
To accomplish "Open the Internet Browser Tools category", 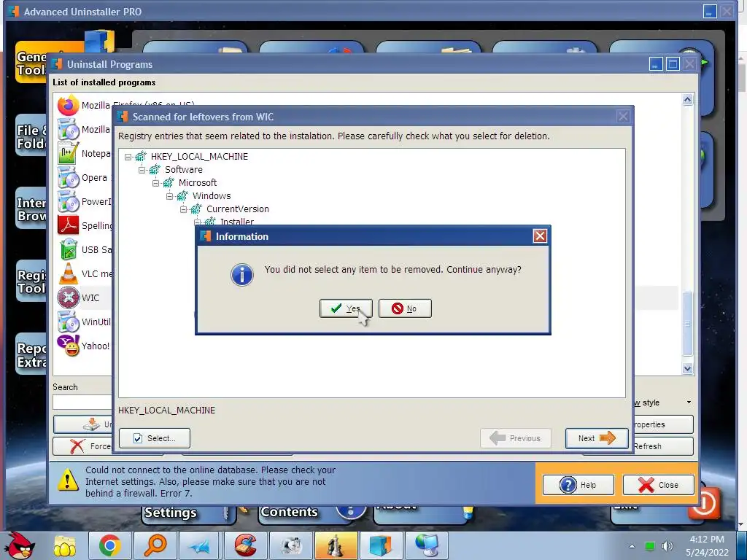I will 31,209.
